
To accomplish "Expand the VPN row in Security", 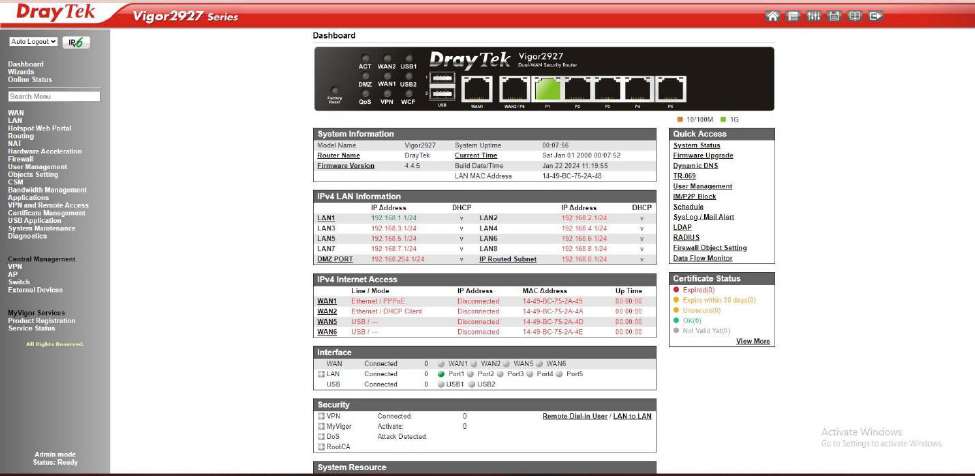I will (x=321, y=416).
